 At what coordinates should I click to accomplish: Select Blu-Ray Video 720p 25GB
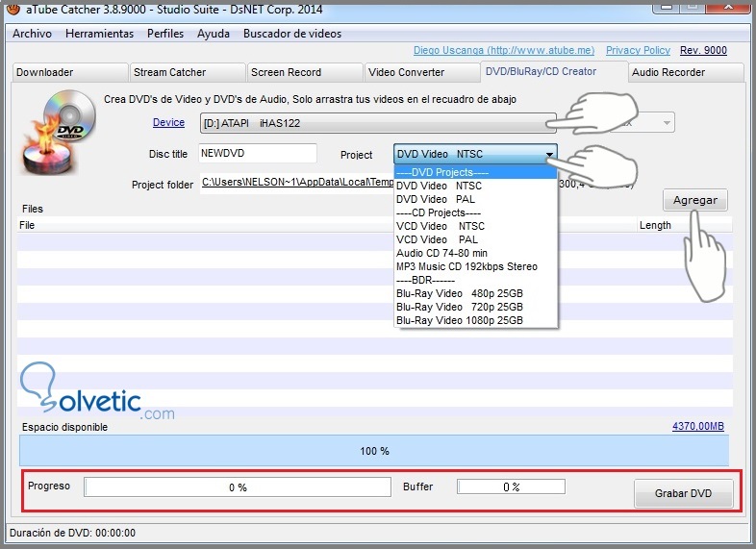click(475, 307)
